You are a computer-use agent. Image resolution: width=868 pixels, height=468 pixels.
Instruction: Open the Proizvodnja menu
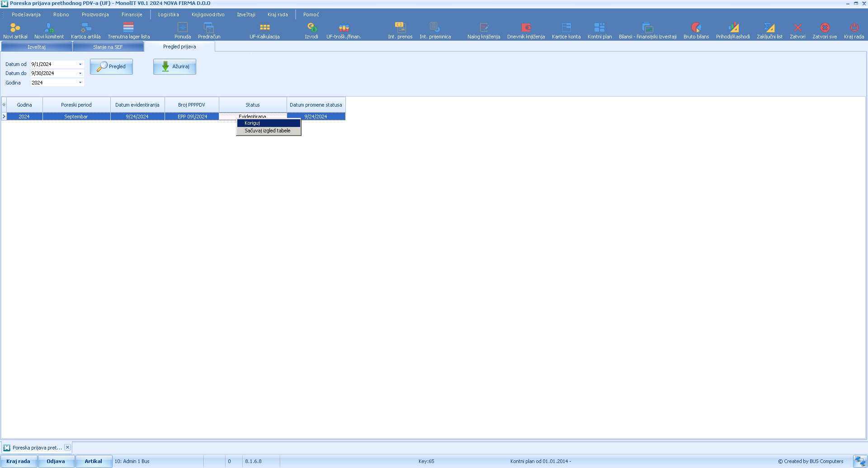point(95,14)
